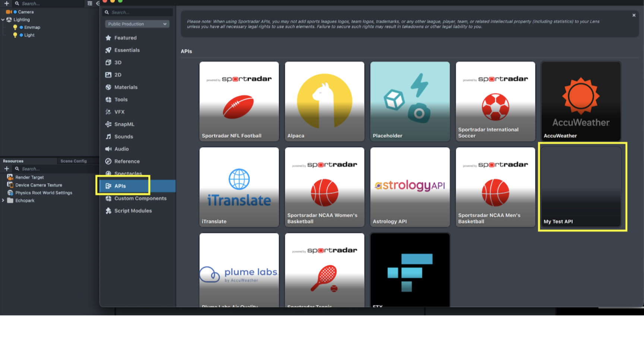Screen dimensions: 644x338
Task: Browse the Script Modules category
Action: click(133, 210)
